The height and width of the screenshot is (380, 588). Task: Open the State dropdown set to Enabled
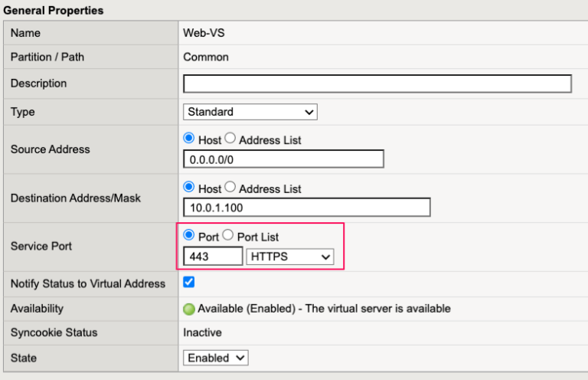pyautogui.click(x=216, y=358)
